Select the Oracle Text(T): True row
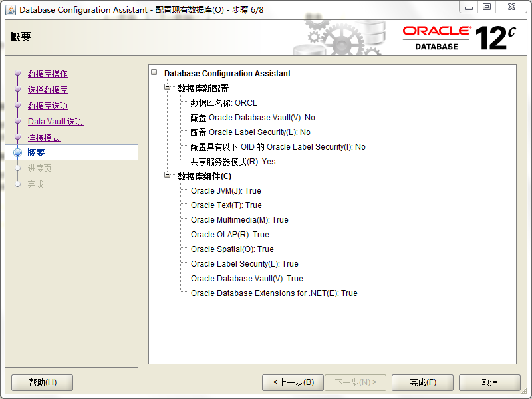 click(x=226, y=205)
